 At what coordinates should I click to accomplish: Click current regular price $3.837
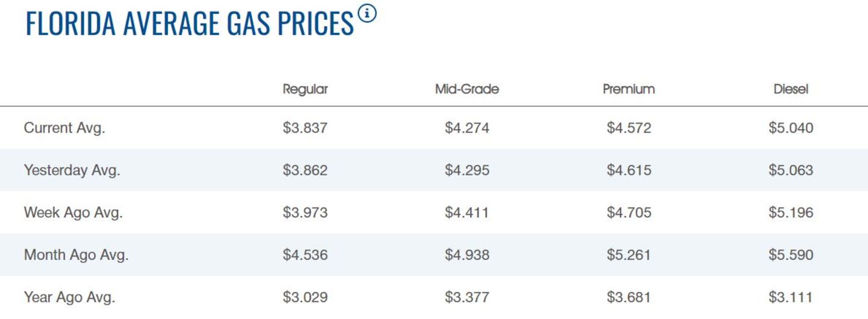tap(305, 128)
